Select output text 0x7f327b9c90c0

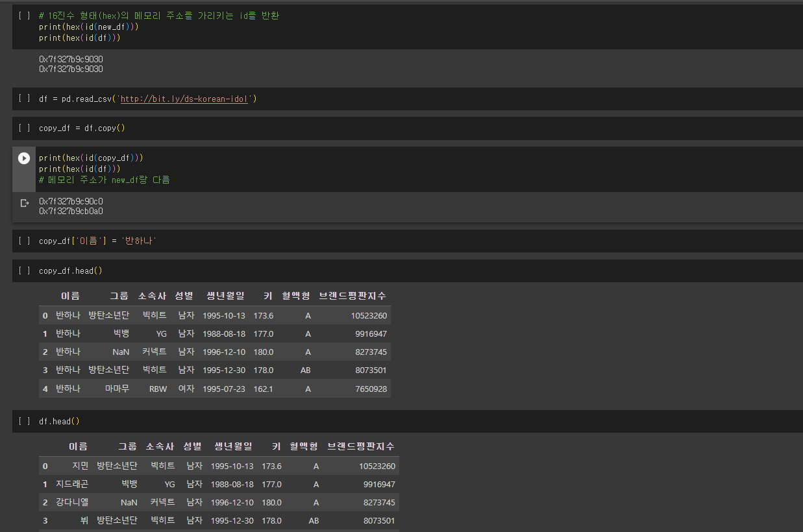[x=71, y=201]
